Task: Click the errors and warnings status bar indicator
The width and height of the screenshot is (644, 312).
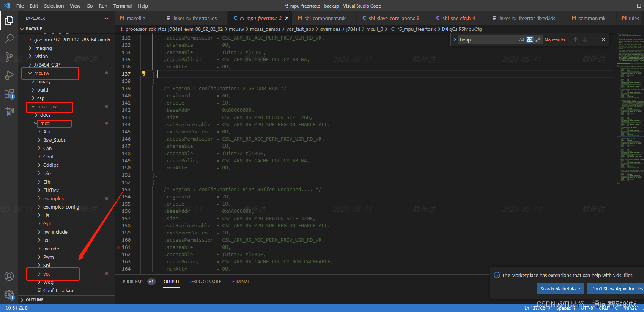Action: pyautogui.click(x=17, y=308)
